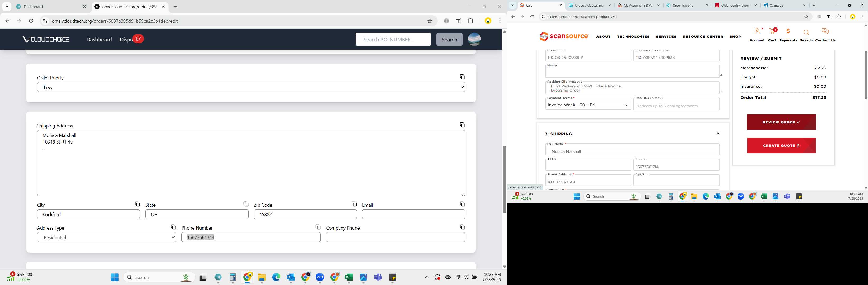The width and height of the screenshot is (868, 285).
Task: Click the Zip Code field
Action: click(x=305, y=214)
